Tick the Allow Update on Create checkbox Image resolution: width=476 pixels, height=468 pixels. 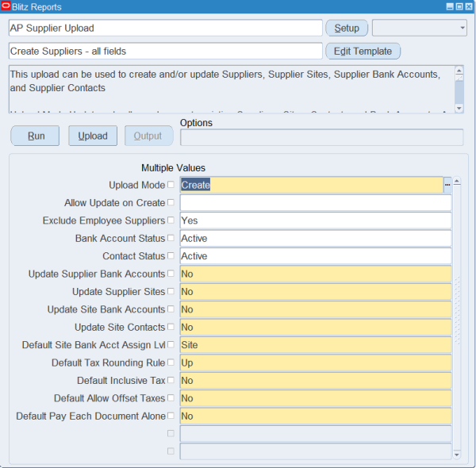tap(171, 202)
